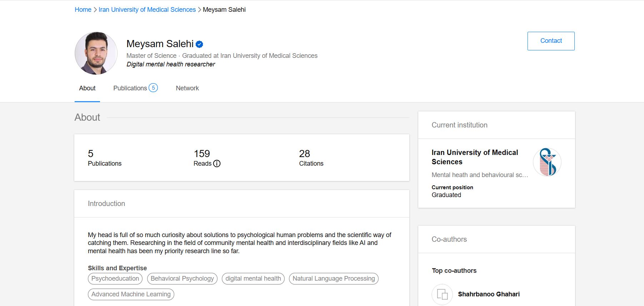Switch to the About tab
The image size is (644, 306).
(87, 88)
